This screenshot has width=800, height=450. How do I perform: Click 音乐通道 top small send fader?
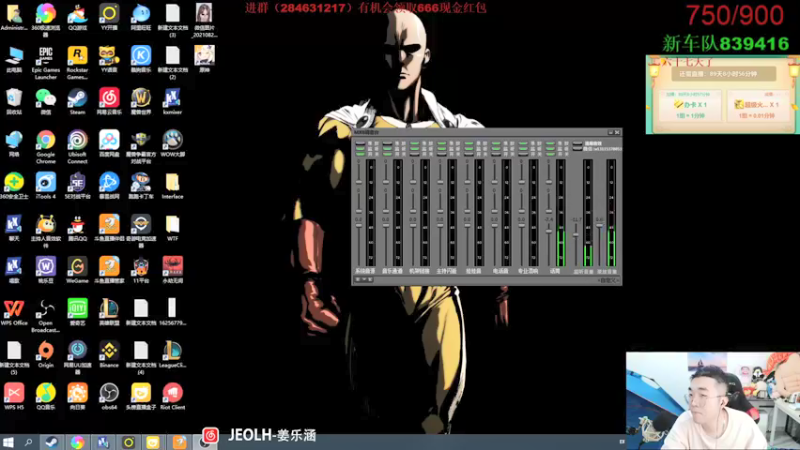(x=386, y=182)
